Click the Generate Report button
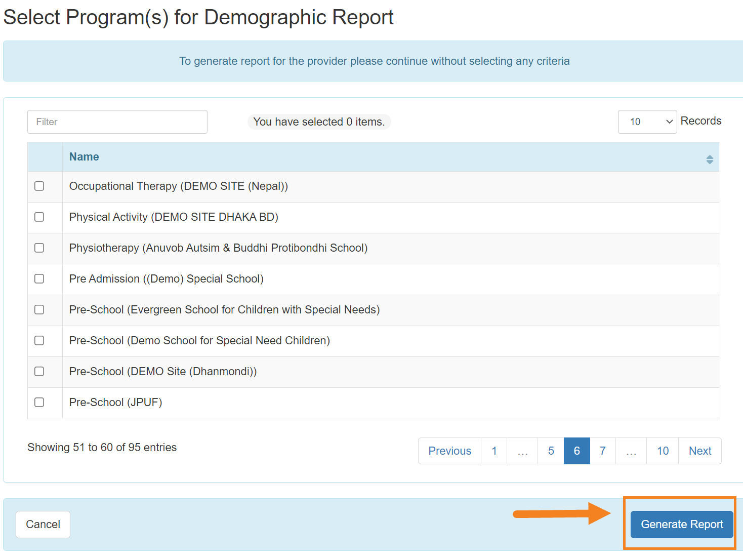 coord(681,524)
